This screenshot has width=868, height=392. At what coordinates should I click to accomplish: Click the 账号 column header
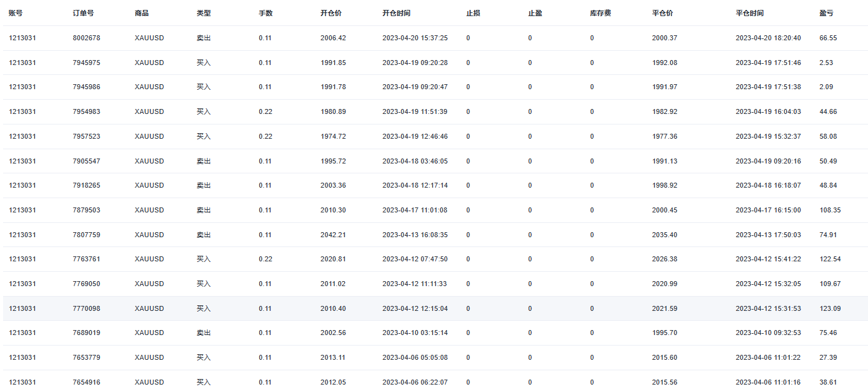point(15,13)
